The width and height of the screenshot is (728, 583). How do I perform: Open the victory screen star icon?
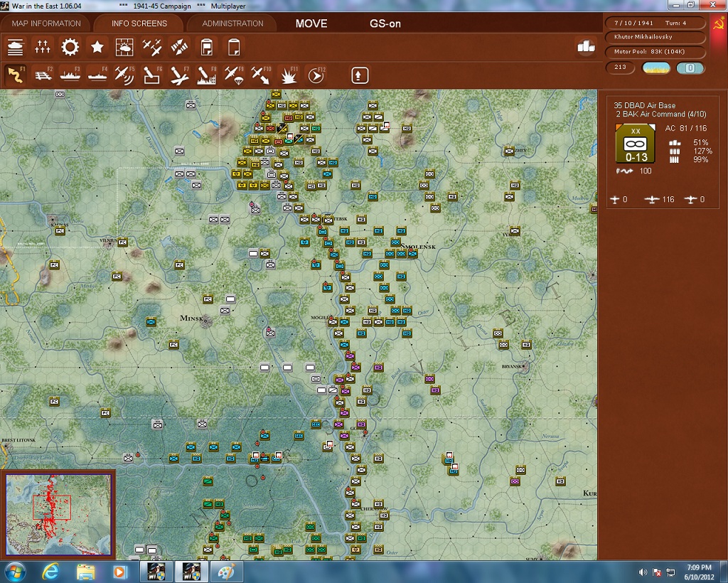pos(97,48)
